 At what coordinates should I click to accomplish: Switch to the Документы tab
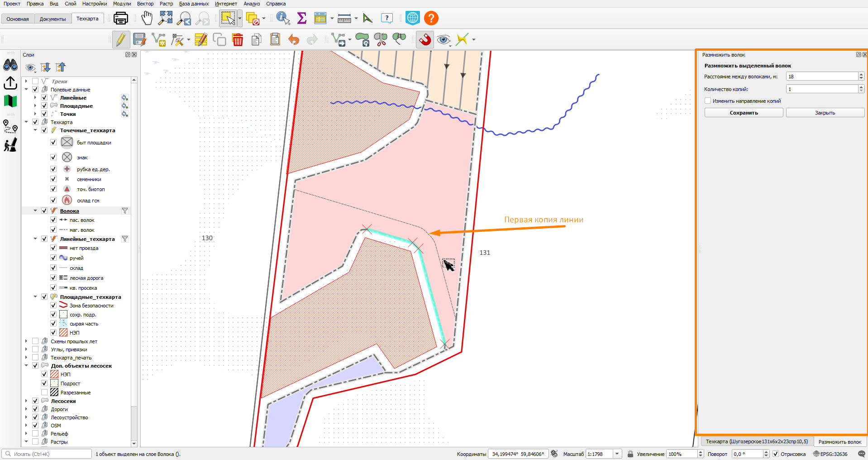pyautogui.click(x=52, y=19)
